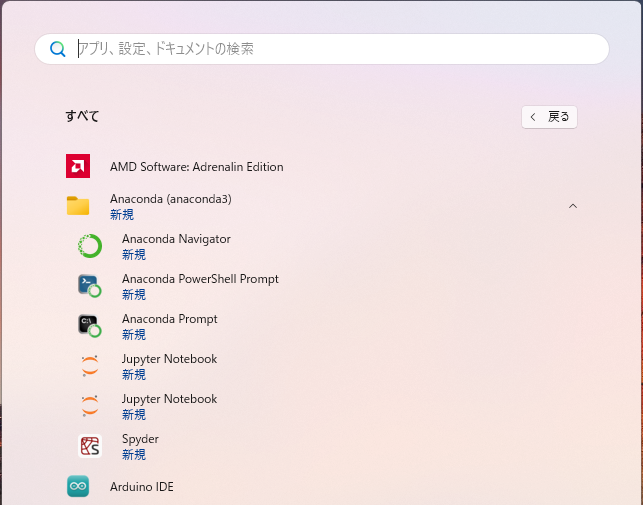The image size is (643, 505).
Task: Collapse the Anaconda folder using the chevron
Action: [573, 206]
